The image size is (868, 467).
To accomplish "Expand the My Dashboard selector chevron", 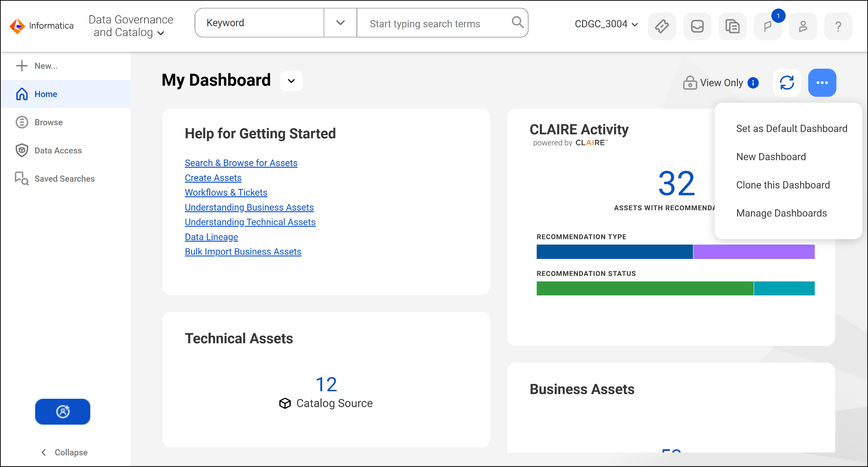I will click(x=292, y=81).
